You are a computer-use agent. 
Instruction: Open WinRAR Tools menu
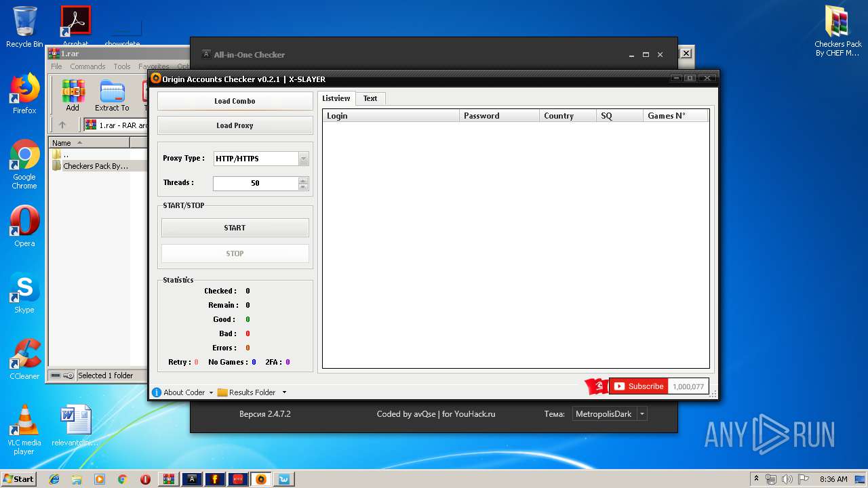coord(122,66)
